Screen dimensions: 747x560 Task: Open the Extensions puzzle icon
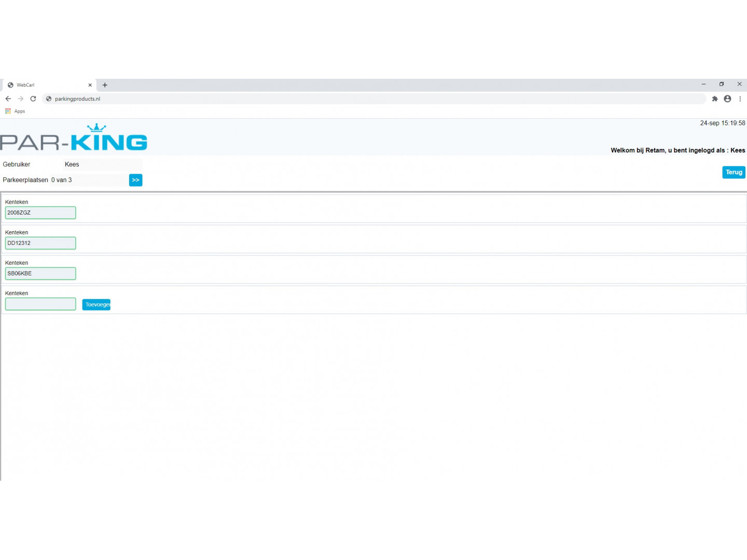tap(715, 99)
